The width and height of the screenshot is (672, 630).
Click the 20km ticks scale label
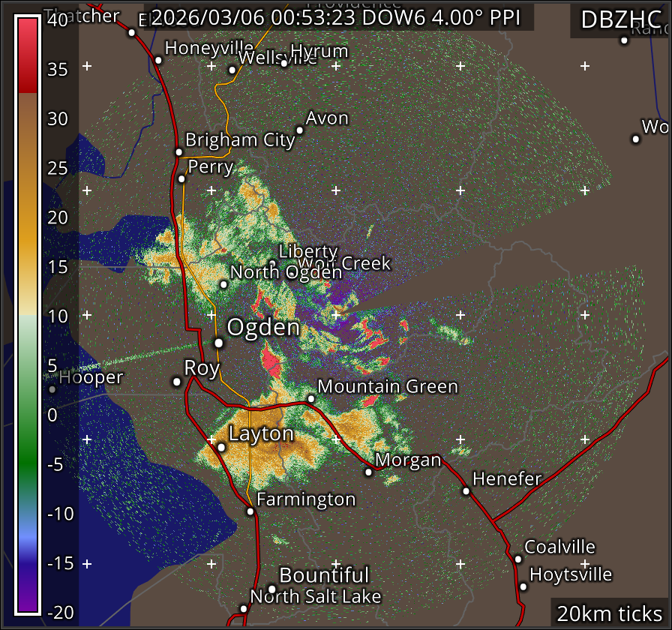coord(608,613)
